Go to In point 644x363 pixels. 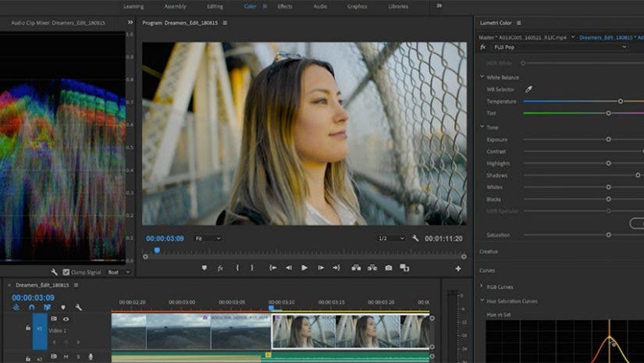[x=272, y=268]
